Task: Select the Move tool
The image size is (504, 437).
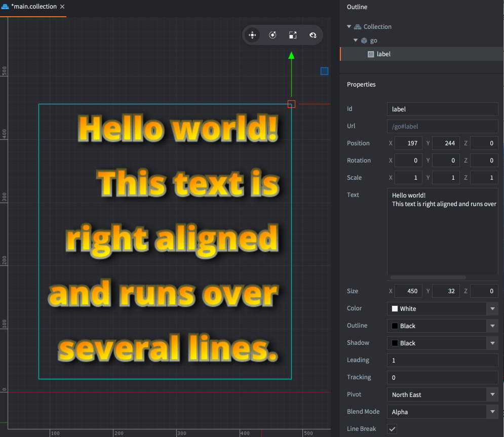Action: click(x=252, y=35)
